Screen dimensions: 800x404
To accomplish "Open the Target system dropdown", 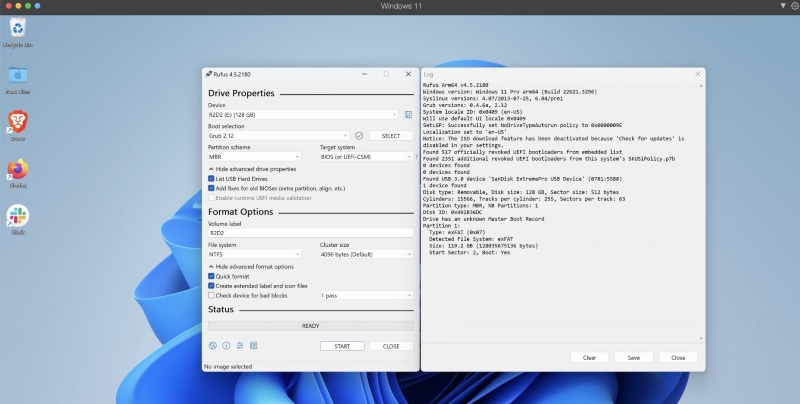I will point(366,157).
